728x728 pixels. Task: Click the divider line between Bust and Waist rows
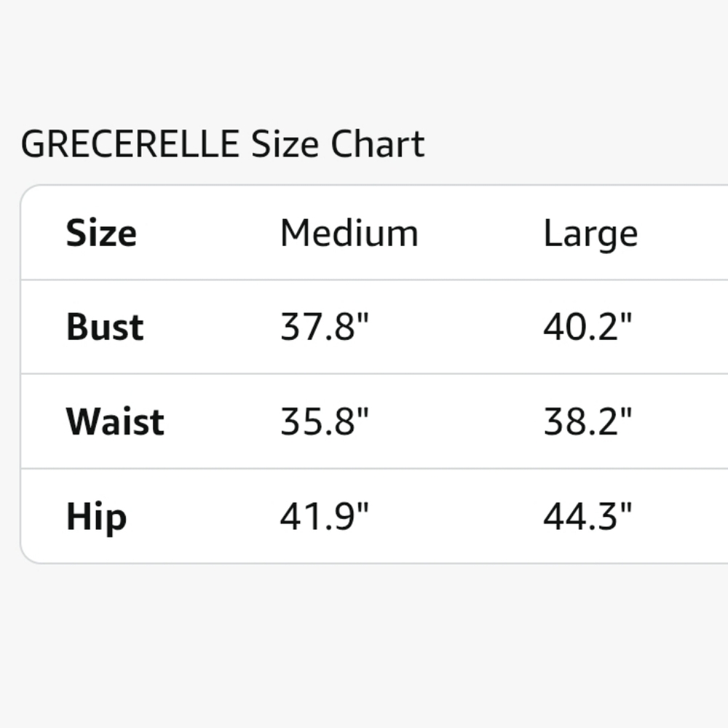(x=364, y=374)
